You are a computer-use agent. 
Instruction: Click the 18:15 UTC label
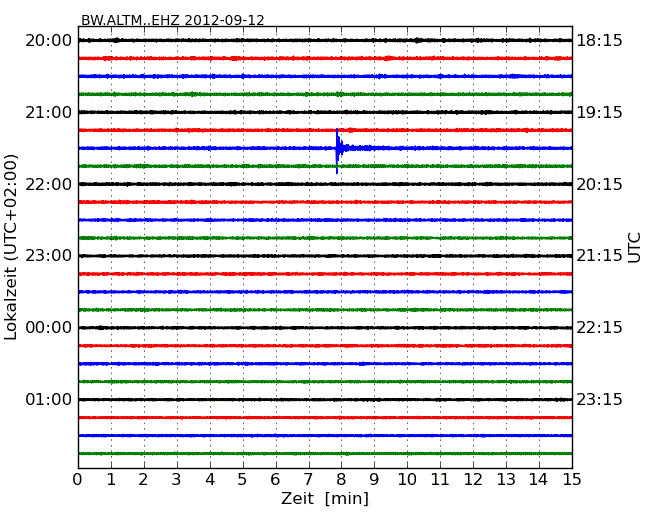click(x=599, y=41)
